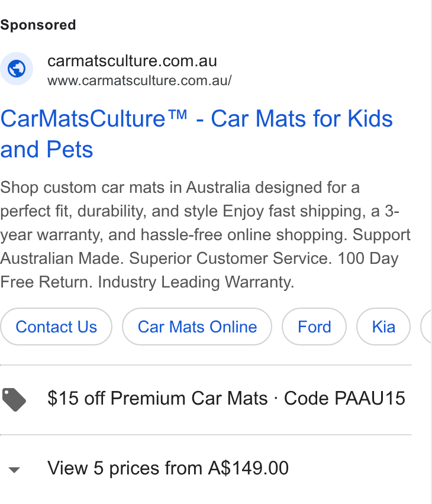Image resolution: width=432 pixels, height=504 pixels.
Task: Click the downward triangle beside View 5 prices
Action: point(14,470)
